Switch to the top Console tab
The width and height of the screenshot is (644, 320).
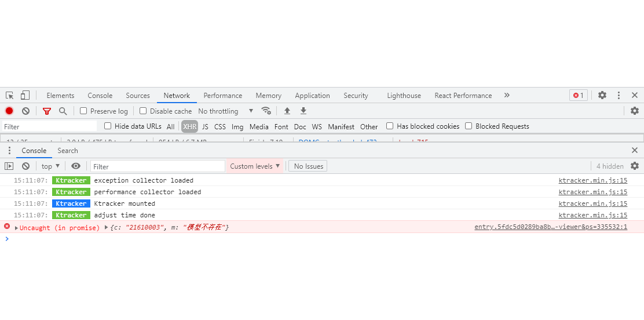(x=100, y=96)
